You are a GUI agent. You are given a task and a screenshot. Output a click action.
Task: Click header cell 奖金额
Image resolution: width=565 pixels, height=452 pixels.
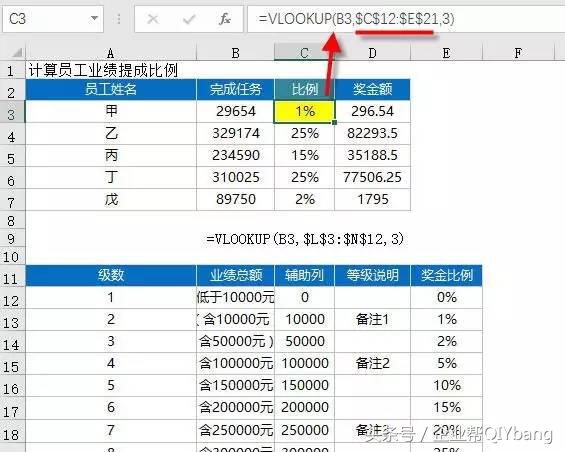pos(373,89)
